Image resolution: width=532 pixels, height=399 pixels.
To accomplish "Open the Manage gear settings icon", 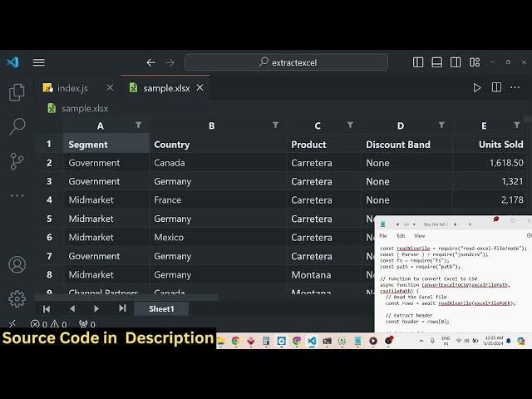I will (x=17, y=298).
